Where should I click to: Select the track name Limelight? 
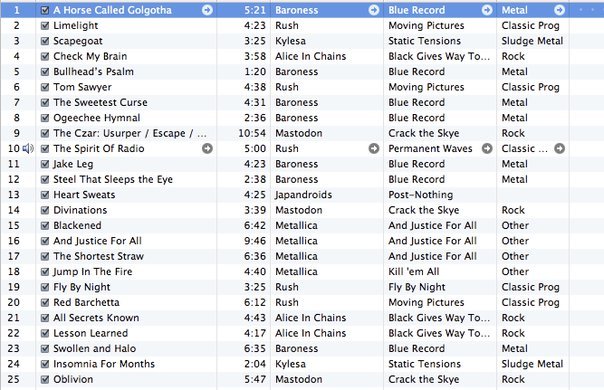[76, 26]
